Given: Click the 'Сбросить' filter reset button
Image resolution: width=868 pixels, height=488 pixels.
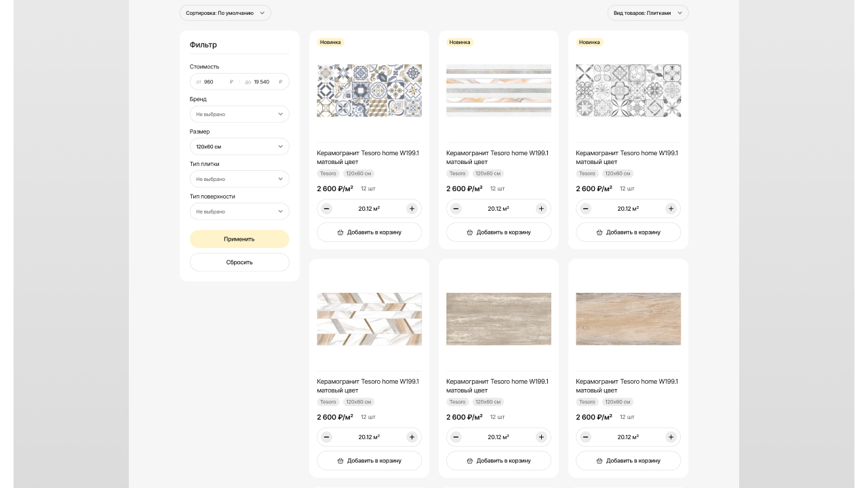Looking at the screenshot, I should 239,262.
